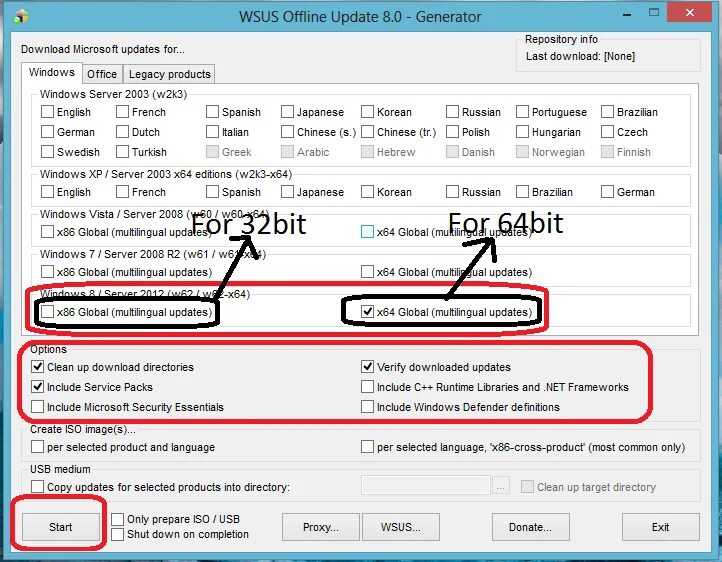The height and width of the screenshot is (562, 722).
Task: Check Brazilian under Windows Server 2003
Action: tap(607, 112)
